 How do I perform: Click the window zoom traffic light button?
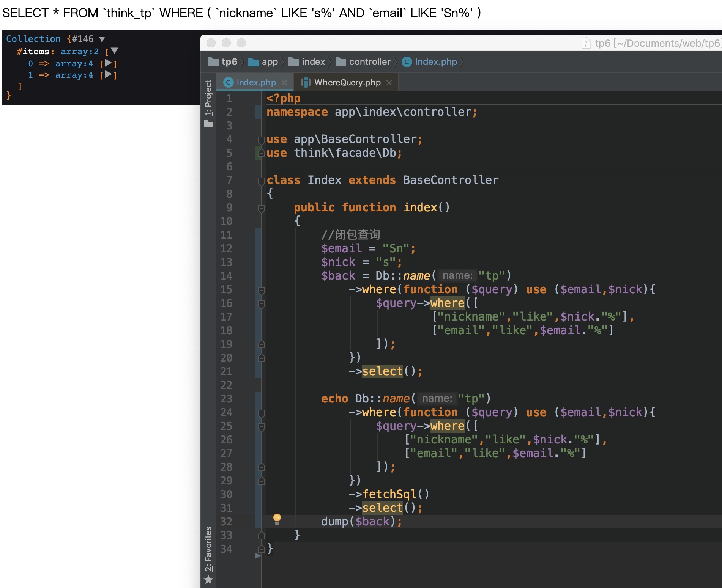pos(241,43)
